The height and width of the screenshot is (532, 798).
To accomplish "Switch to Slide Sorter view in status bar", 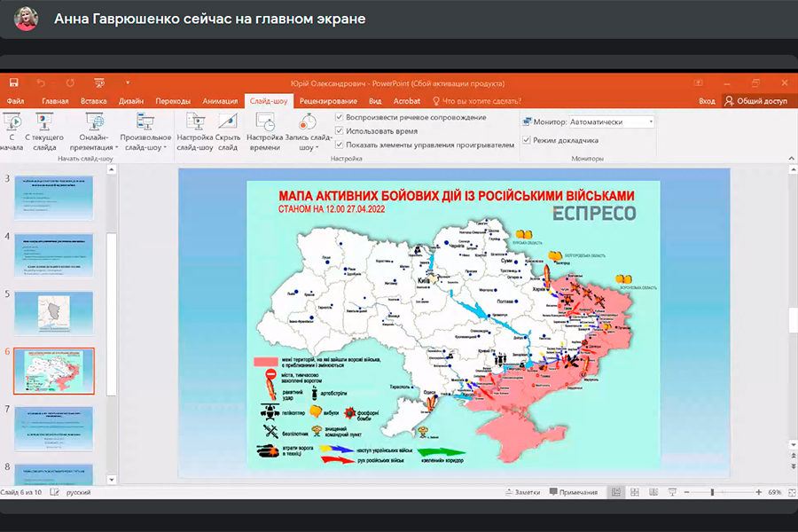I will [x=635, y=492].
